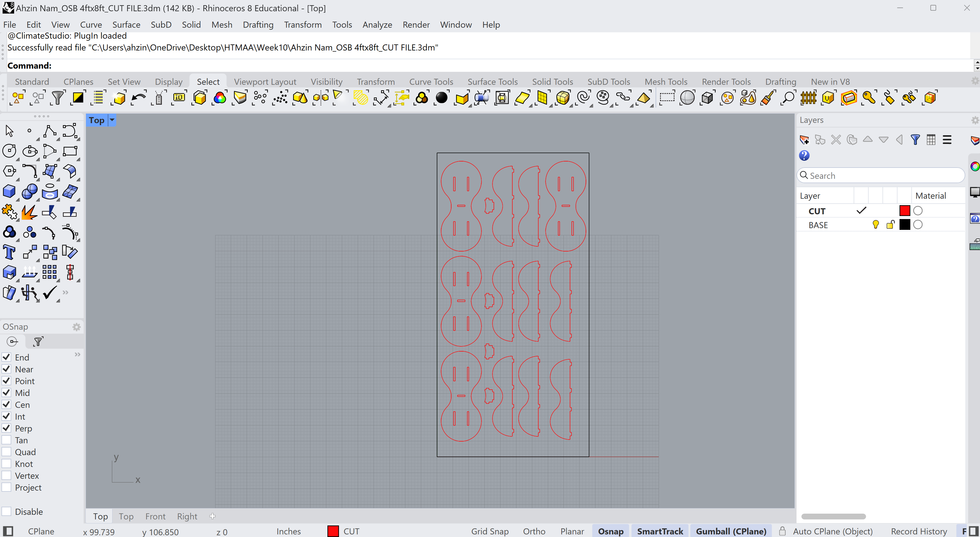
Task: Select the Text object tool
Action: [x=9, y=252]
